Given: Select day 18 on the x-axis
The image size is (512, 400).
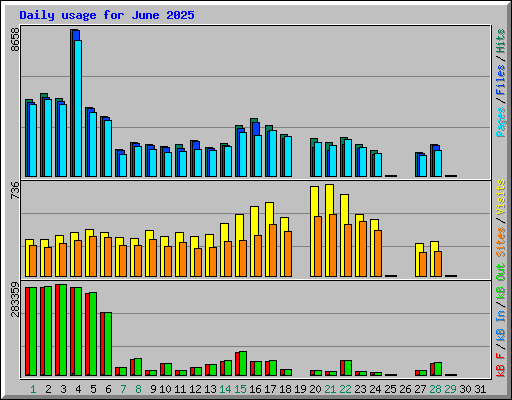Looking at the screenshot, I should [285, 389].
